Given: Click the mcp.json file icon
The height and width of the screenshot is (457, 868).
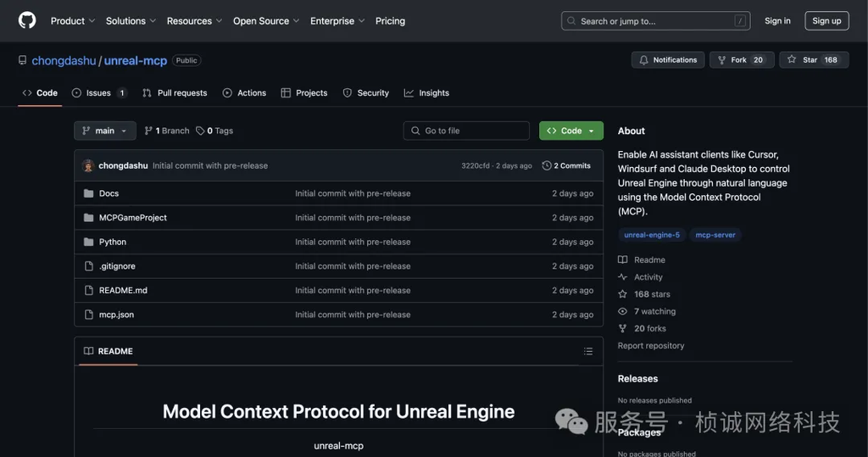Looking at the screenshot, I should point(88,315).
